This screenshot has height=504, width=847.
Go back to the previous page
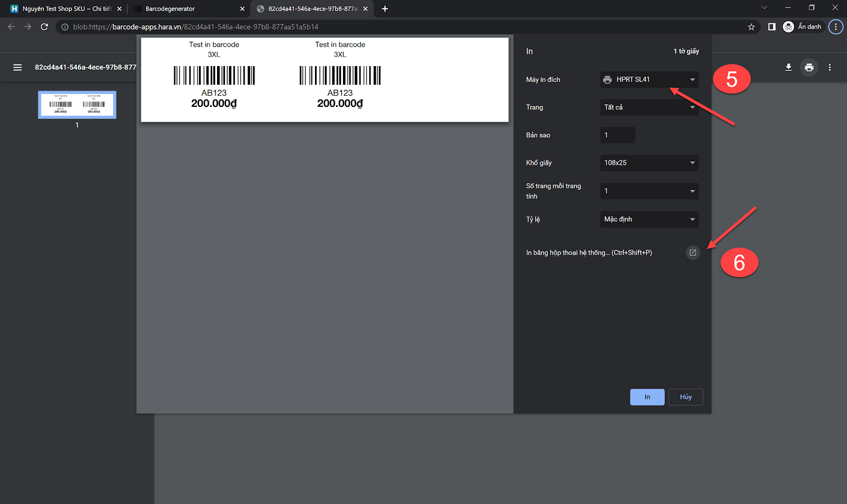12,27
